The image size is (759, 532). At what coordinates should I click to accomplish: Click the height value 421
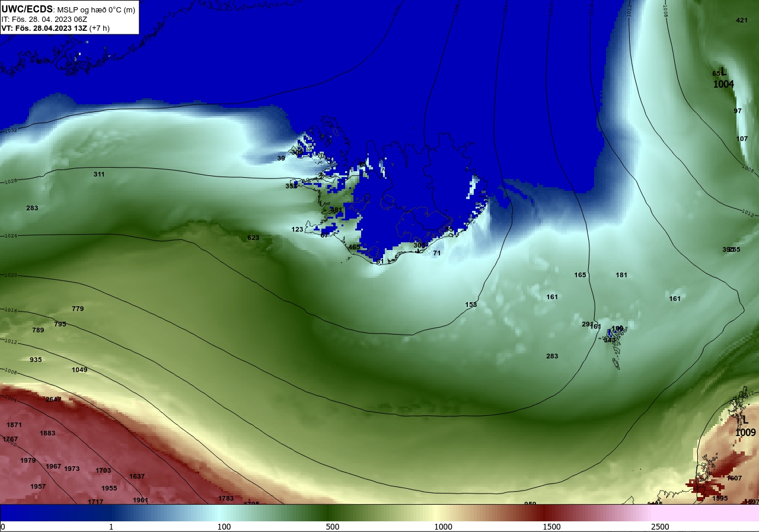click(x=742, y=20)
